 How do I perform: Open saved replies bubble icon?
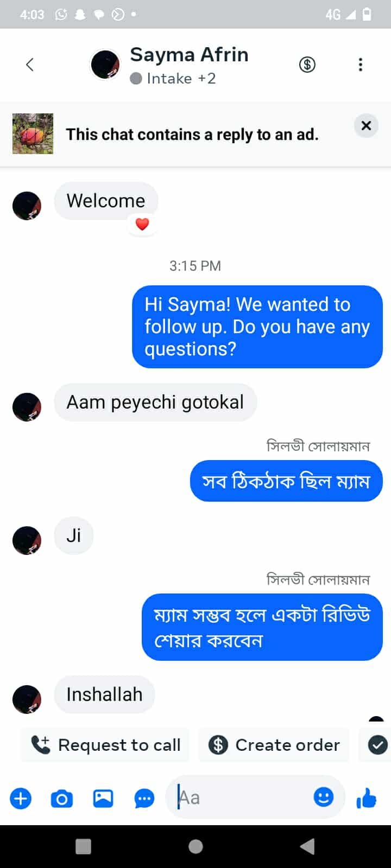(144, 799)
